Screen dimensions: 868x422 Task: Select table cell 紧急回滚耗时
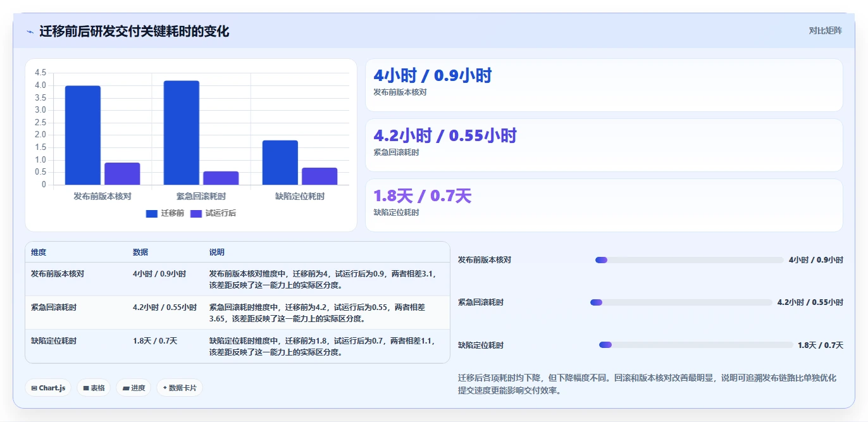(x=54, y=307)
